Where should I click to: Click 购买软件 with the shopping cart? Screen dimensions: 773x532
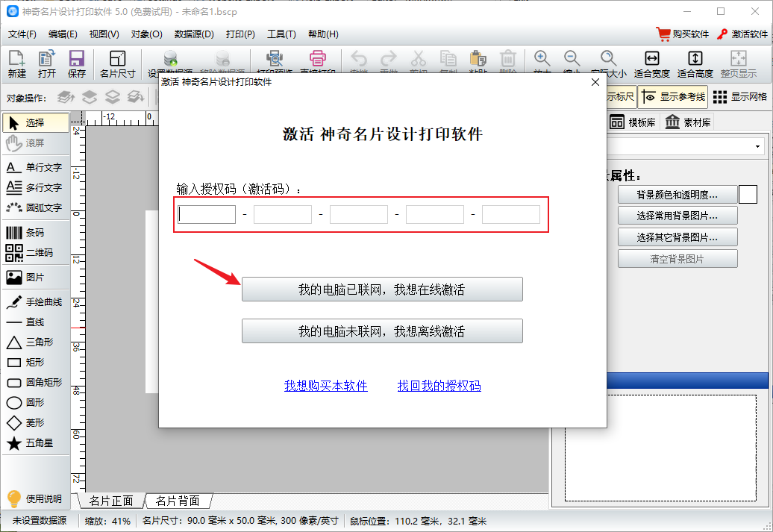tap(682, 34)
